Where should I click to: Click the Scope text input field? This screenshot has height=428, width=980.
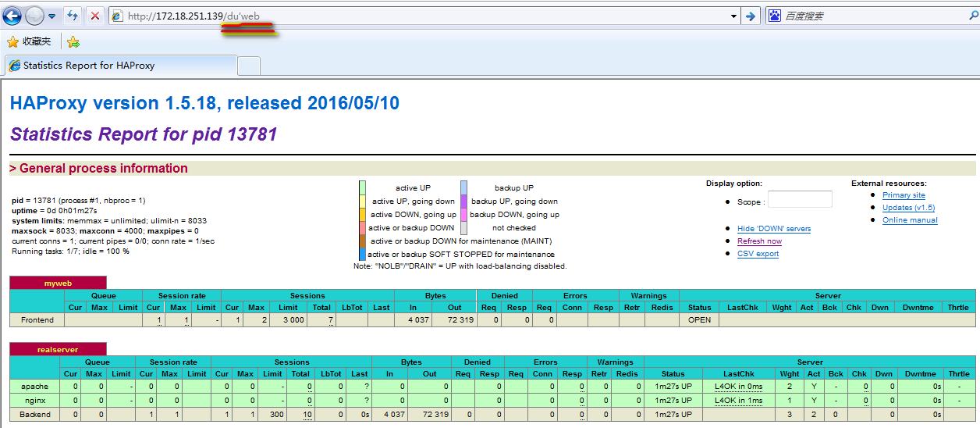(x=800, y=199)
